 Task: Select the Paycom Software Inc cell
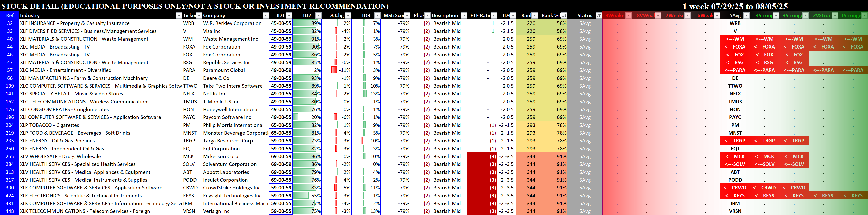tap(236, 117)
